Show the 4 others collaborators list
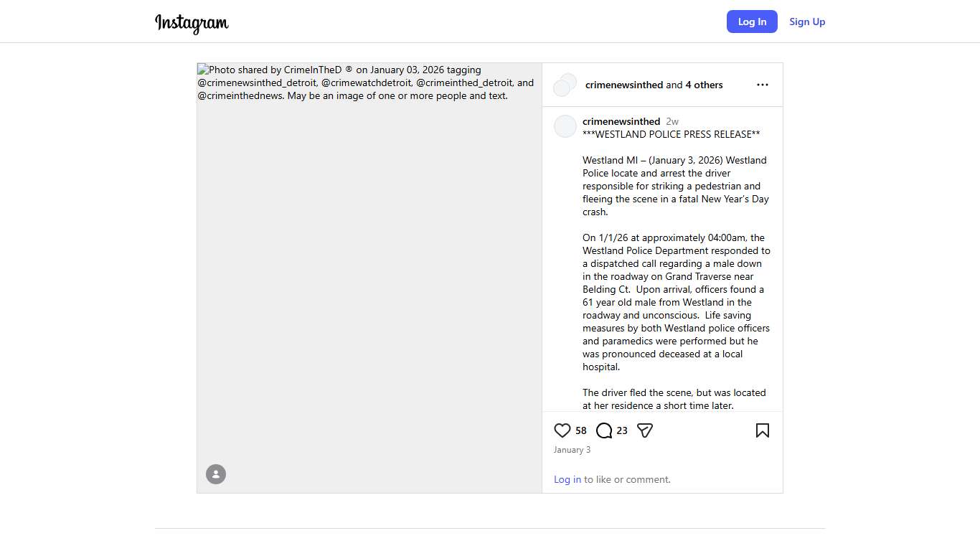Image resolution: width=980 pixels, height=551 pixels. (x=704, y=85)
